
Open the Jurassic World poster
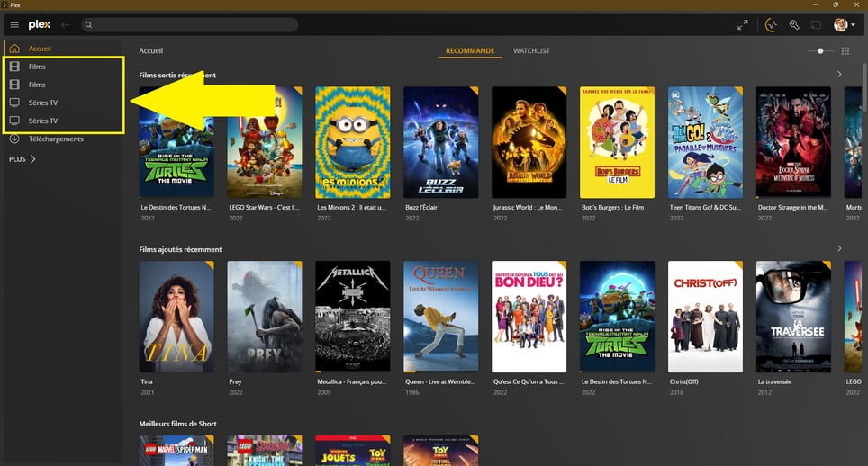529,142
